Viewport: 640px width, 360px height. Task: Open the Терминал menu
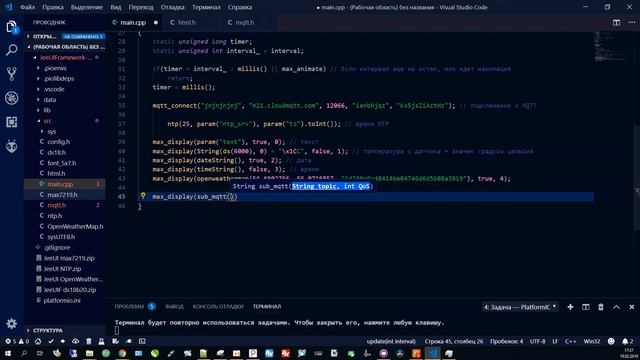pyautogui.click(x=206, y=7)
